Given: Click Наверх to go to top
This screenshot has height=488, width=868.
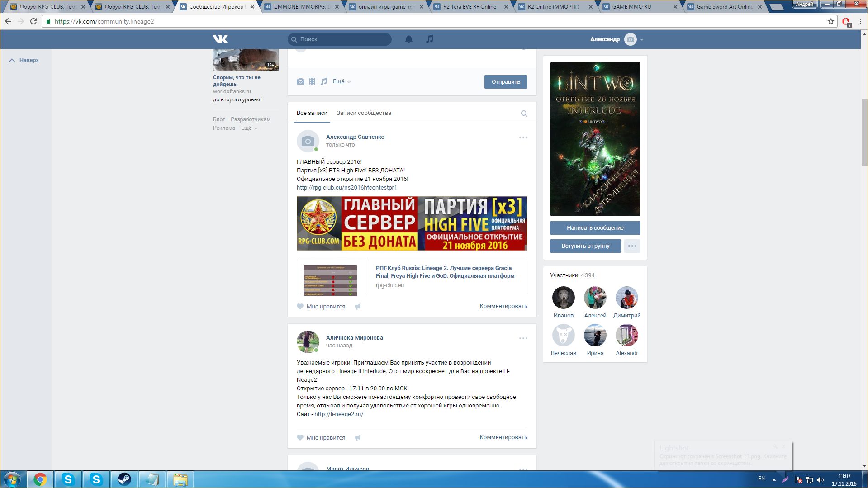Looking at the screenshot, I should [x=24, y=60].
